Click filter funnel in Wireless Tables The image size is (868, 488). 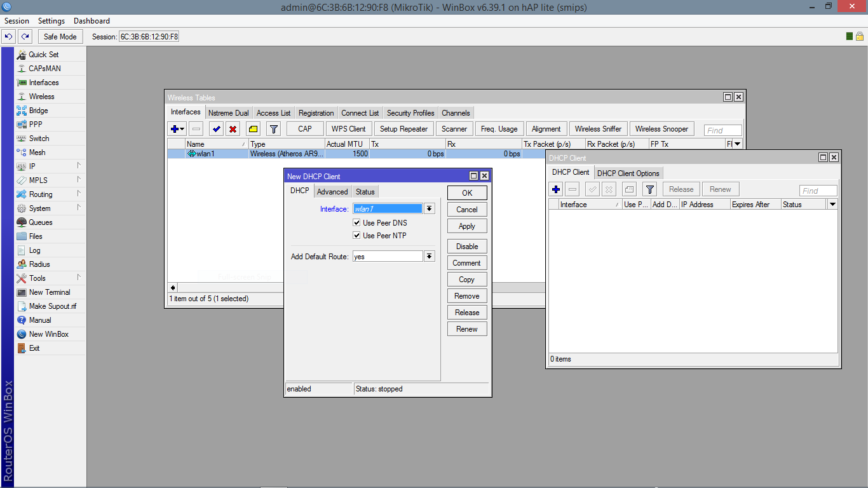pos(273,129)
